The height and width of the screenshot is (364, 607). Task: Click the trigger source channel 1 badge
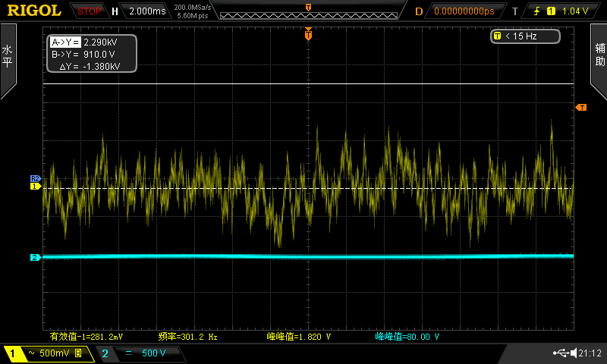tap(551, 11)
